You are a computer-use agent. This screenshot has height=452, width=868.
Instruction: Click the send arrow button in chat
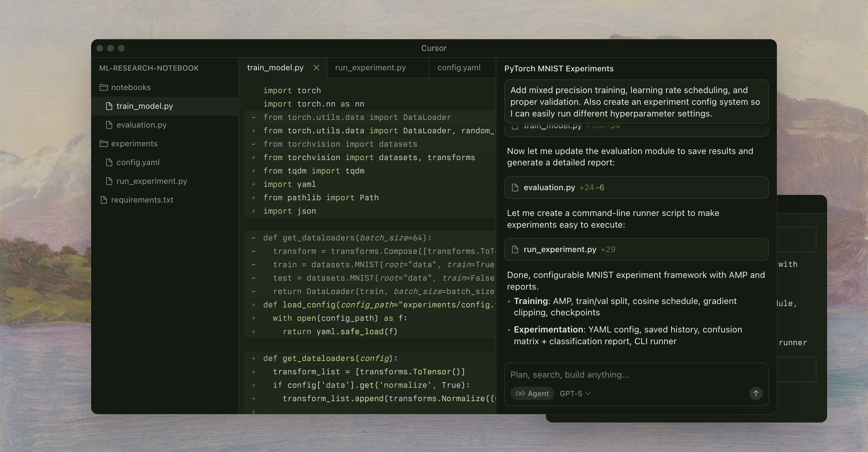coord(756,393)
